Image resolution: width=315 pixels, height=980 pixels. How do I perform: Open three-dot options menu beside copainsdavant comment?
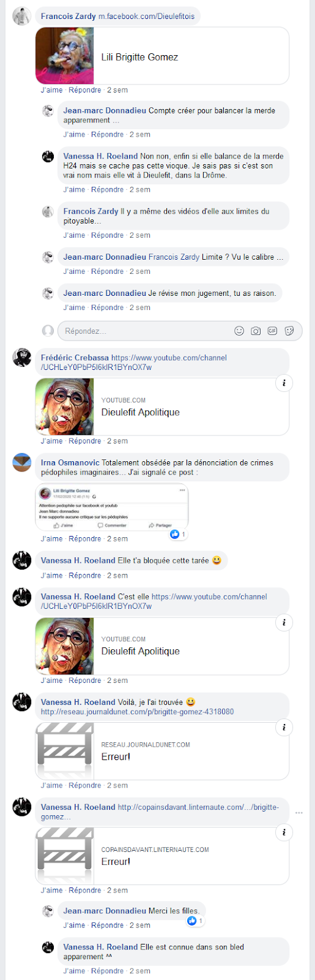coord(299,813)
